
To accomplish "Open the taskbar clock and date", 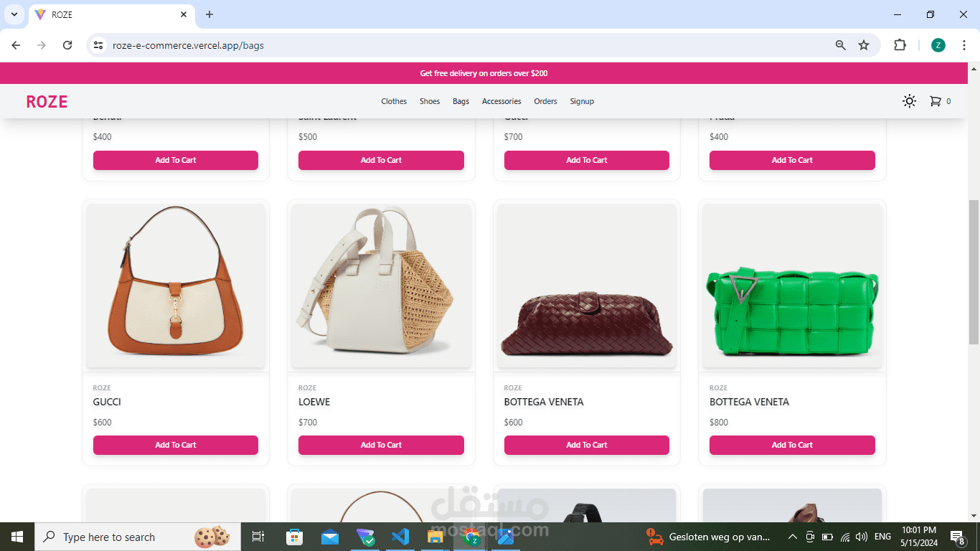I will 920,537.
